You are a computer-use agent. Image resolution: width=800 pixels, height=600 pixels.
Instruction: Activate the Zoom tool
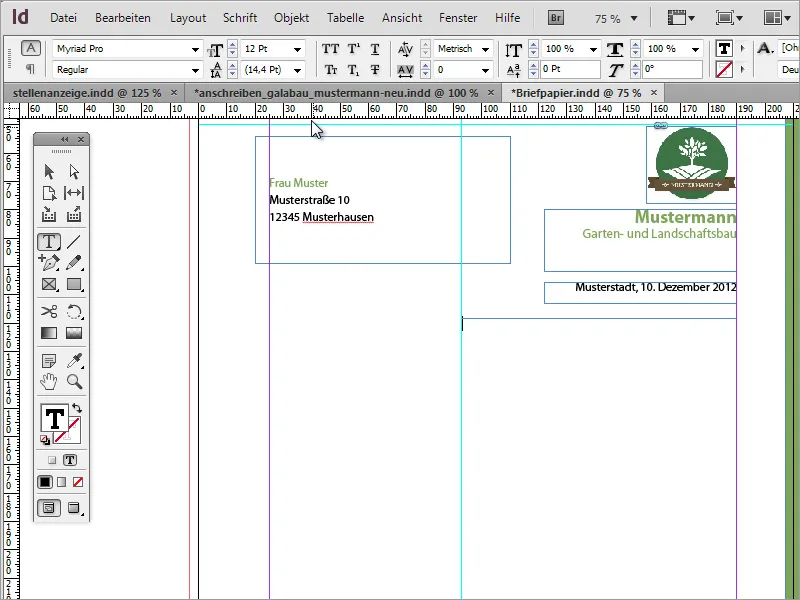[74, 382]
